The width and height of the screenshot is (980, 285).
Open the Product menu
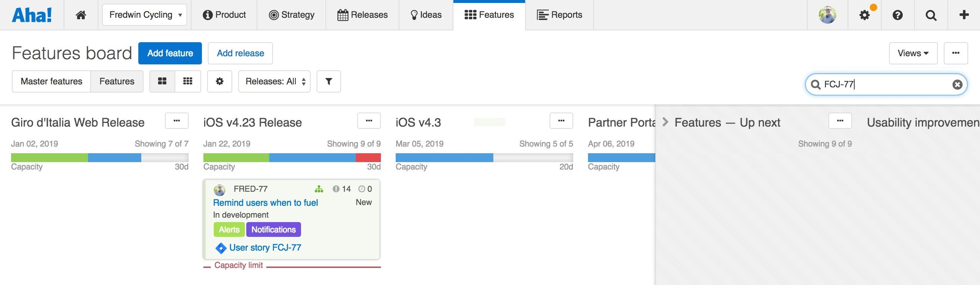(x=224, y=15)
